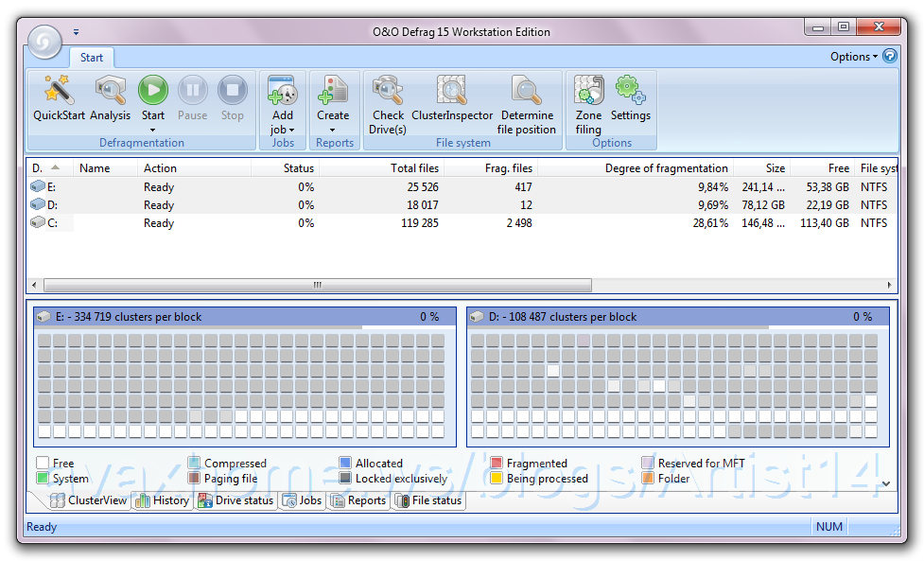Click the red Fragmented legend color box
The width and height of the screenshot is (924, 561).
pyautogui.click(x=497, y=464)
